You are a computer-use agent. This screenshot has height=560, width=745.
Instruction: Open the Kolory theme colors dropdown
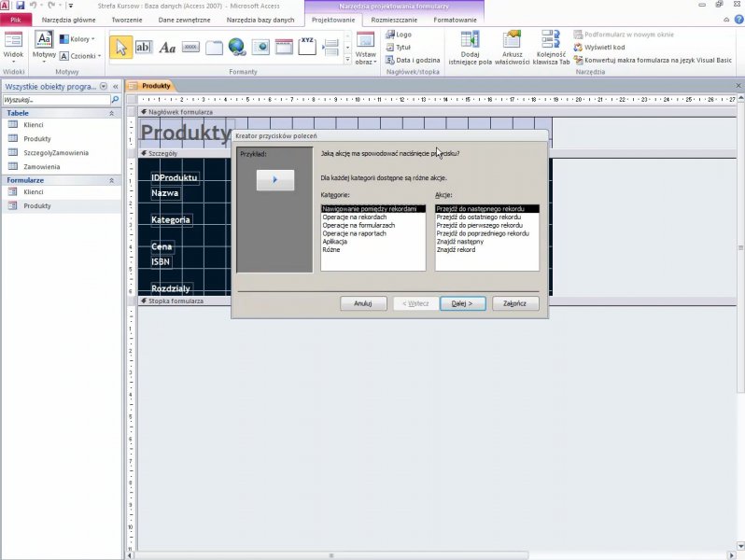(x=77, y=39)
